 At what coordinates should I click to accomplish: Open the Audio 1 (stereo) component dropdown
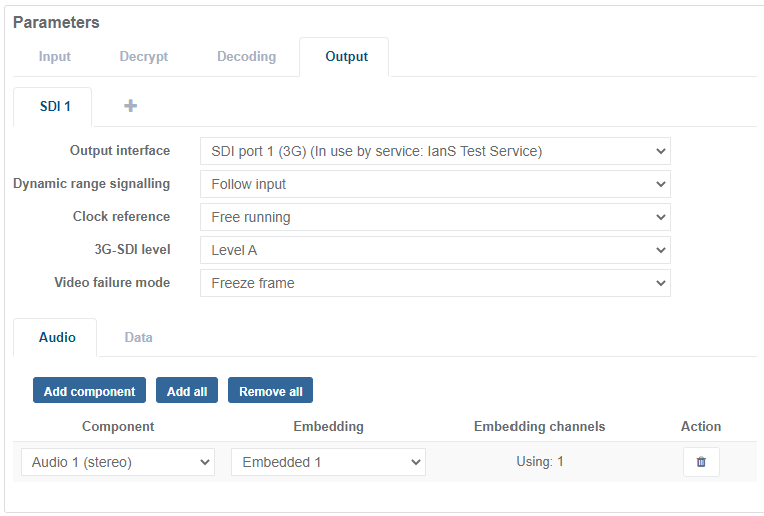click(118, 462)
